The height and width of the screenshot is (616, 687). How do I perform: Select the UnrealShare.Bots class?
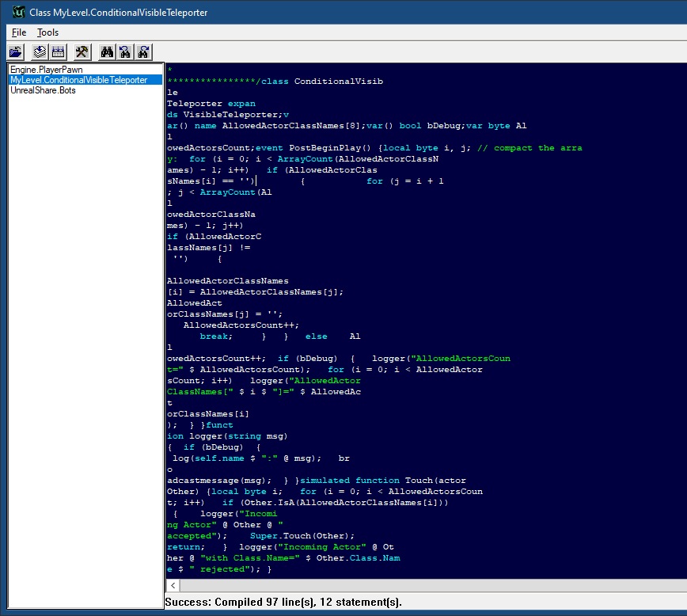[x=41, y=90]
